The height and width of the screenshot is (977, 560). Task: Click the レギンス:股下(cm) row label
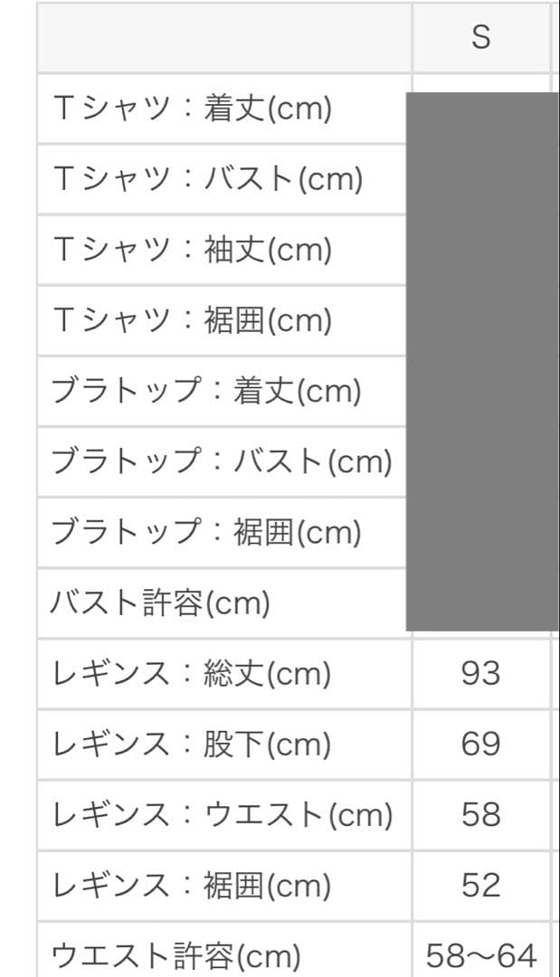(x=192, y=744)
